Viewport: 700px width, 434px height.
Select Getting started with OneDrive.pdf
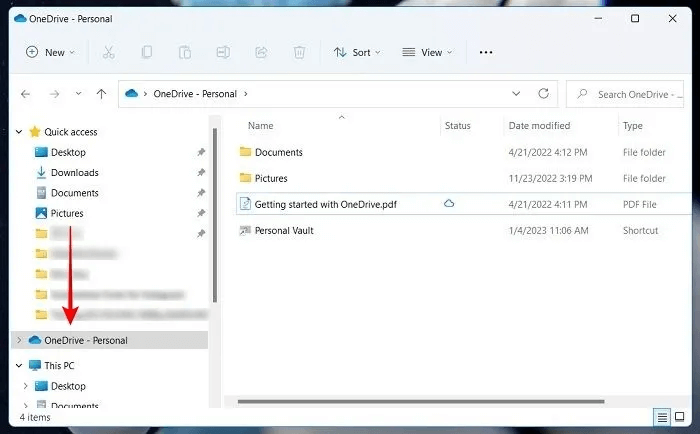pyautogui.click(x=325, y=204)
